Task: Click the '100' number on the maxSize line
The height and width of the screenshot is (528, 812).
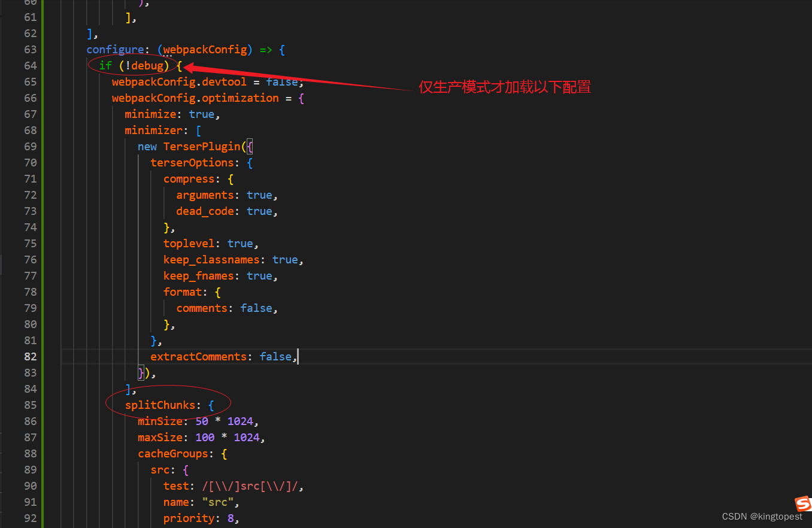Action: 205,437
